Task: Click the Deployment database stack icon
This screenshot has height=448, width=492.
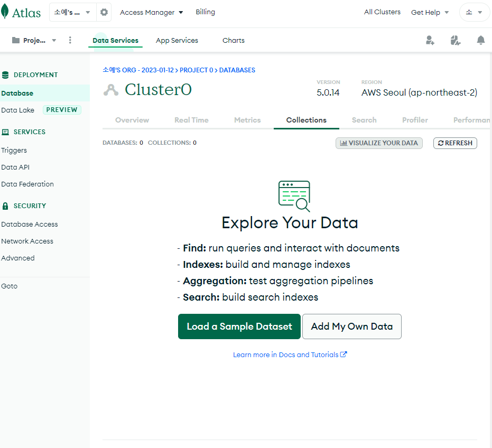Action: (x=5, y=75)
